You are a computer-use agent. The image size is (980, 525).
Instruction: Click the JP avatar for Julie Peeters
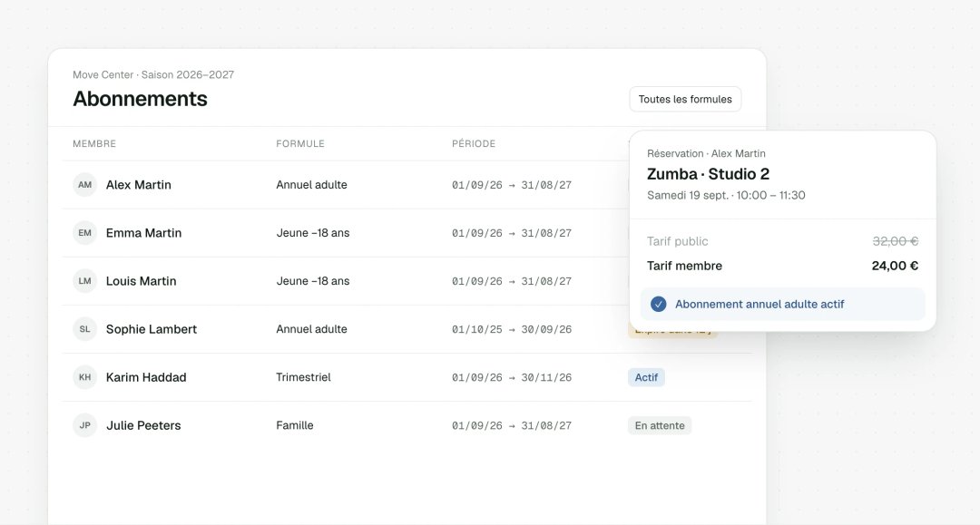pos(85,425)
